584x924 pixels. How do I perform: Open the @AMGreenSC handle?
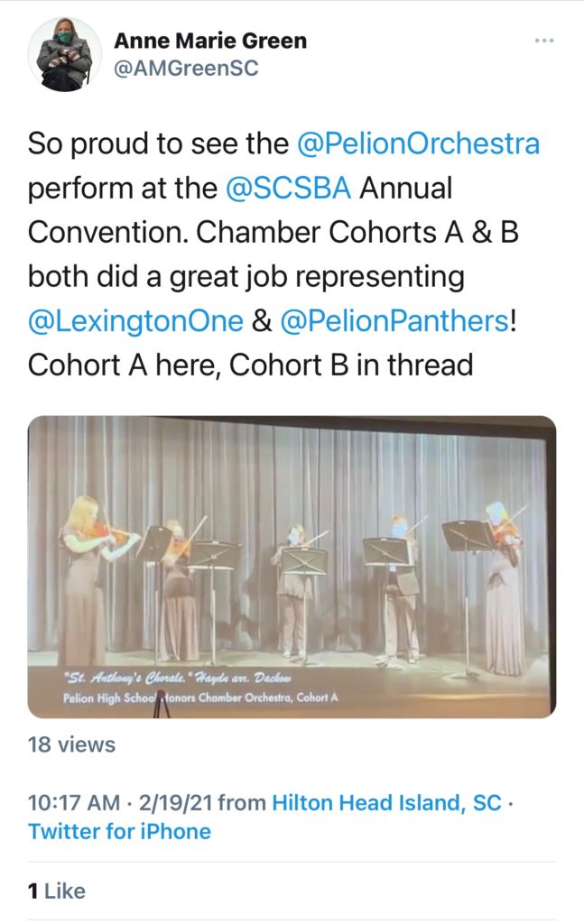(186, 69)
